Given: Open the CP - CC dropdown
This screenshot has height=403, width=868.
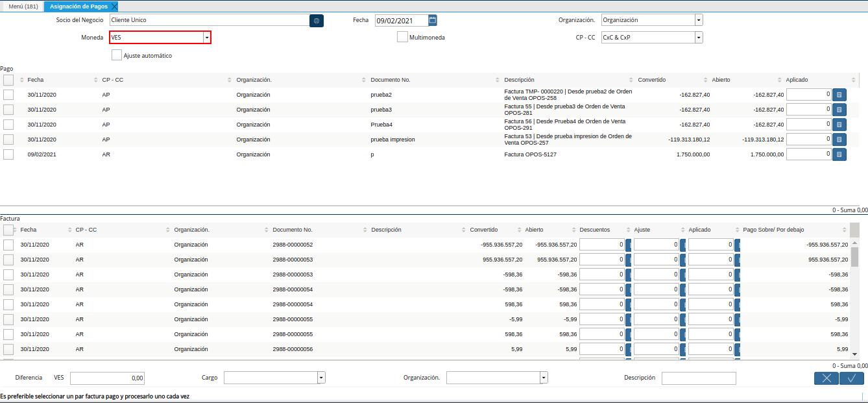Looking at the screenshot, I should (x=698, y=38).
